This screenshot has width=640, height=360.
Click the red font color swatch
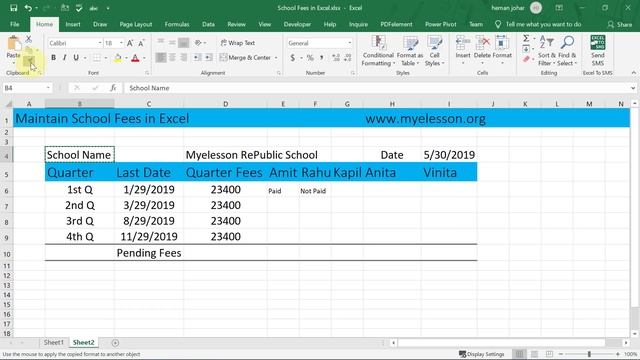click(x=136, y=58)
